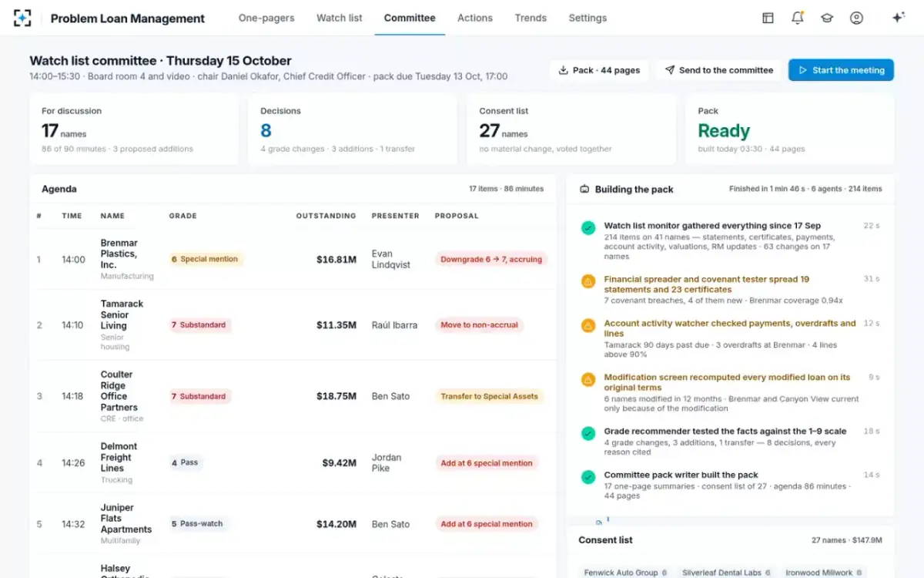Viewport: 924px width, 578px height.
Task: Click warning icon for Financial spreader step
Action: click(x=588, y=281)
